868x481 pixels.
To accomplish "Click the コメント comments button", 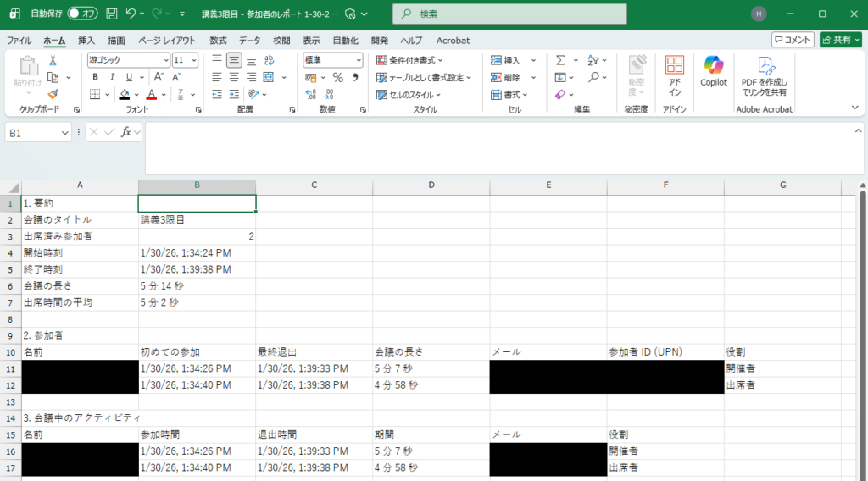I will (x=793, y=40).
